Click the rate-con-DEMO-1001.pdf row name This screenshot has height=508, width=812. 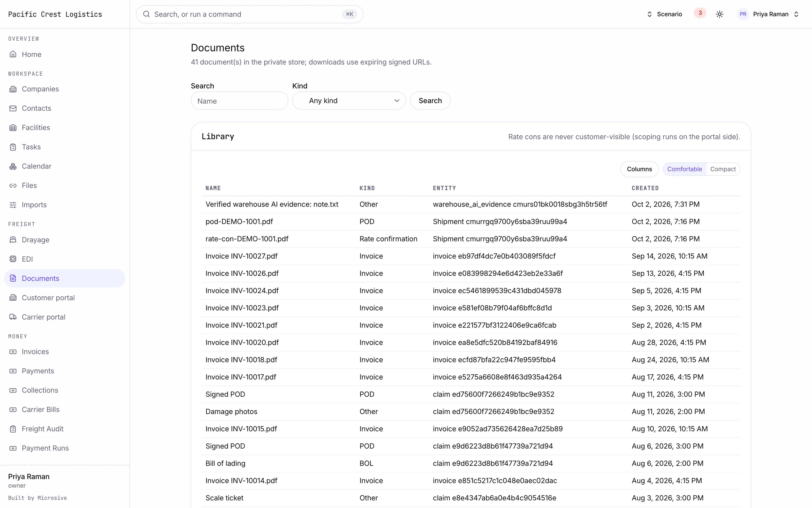pyautogui.click(x=247, y=239)
